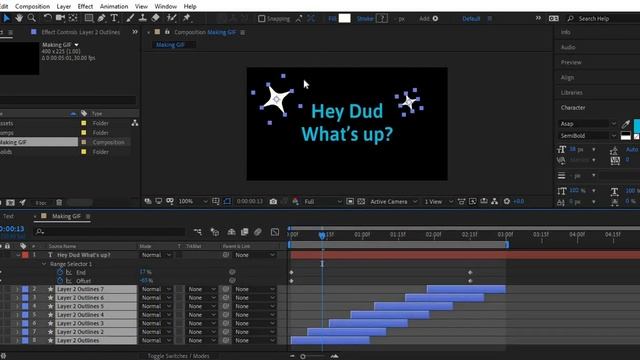Expand the Layer 2 Outlines 7 layer
The height and width of the screenshot is (360, 640).
pos(17,289)
